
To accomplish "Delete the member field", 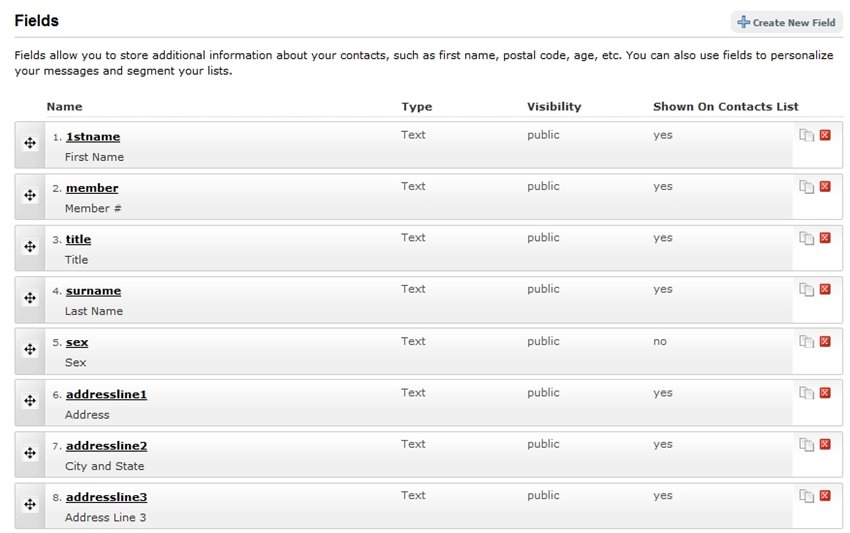I will click(825, 187).
